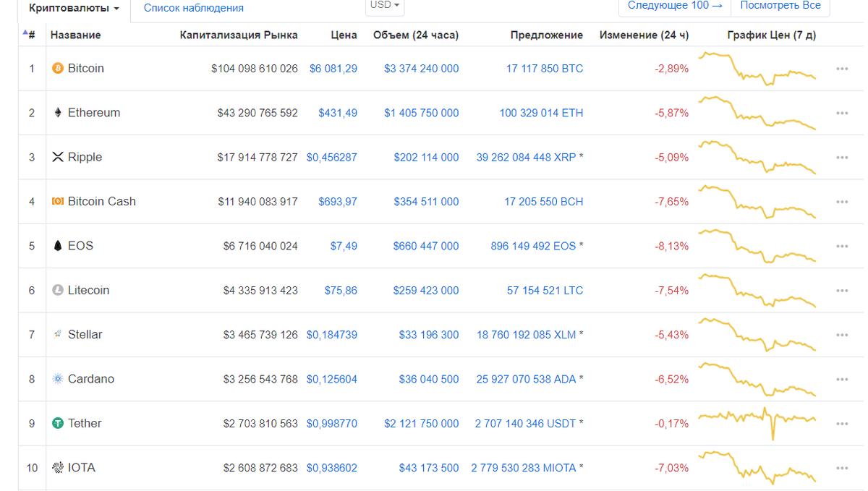Click Ethereum price $431,49
This screenshot has height=491, width=868.
click(x=338, y=113)
